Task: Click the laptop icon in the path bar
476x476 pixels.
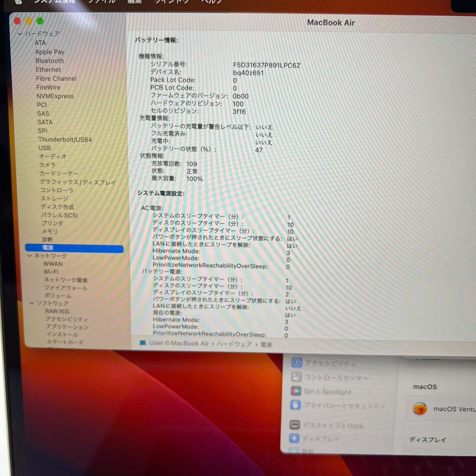Action: click(143, 343)
